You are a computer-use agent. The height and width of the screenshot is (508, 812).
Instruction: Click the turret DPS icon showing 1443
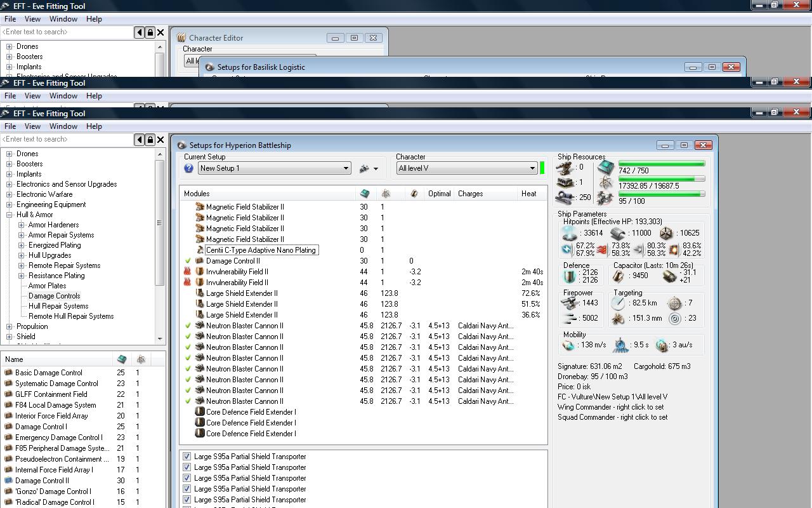[x=570, y=304]
